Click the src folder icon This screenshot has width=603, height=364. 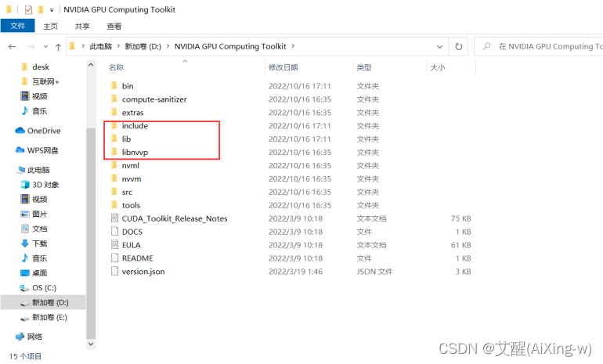click(x=114, y=192)
